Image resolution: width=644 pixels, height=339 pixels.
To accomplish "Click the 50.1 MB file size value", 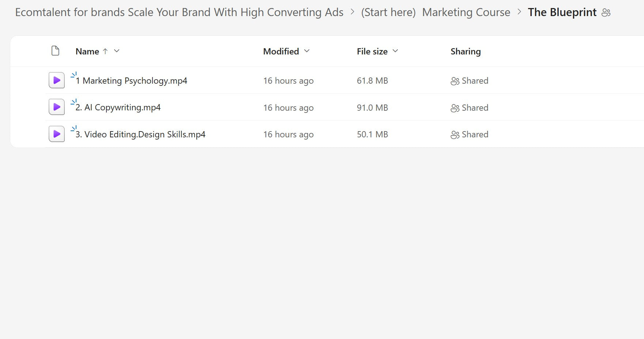I will click(x=372, y=134).
